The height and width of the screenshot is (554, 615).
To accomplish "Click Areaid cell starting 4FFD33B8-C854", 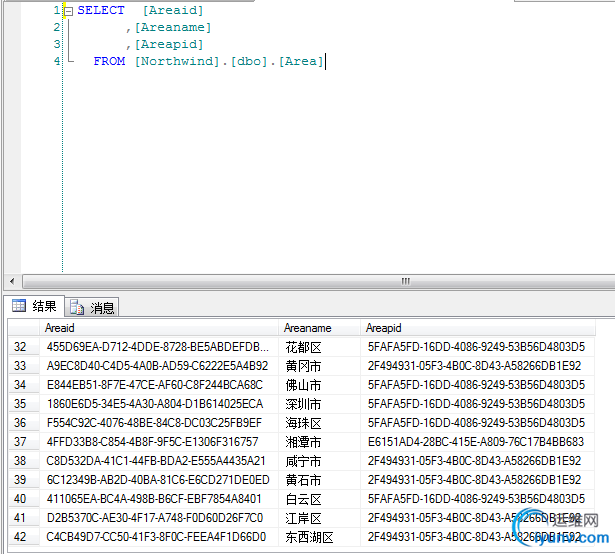I will [159, 442].
